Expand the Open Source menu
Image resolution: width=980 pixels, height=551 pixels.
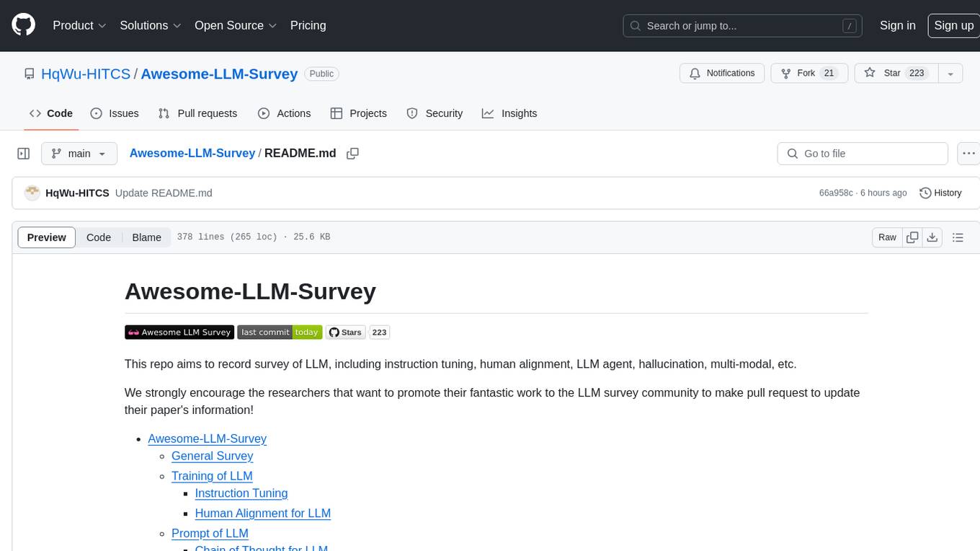click(236, 25)
